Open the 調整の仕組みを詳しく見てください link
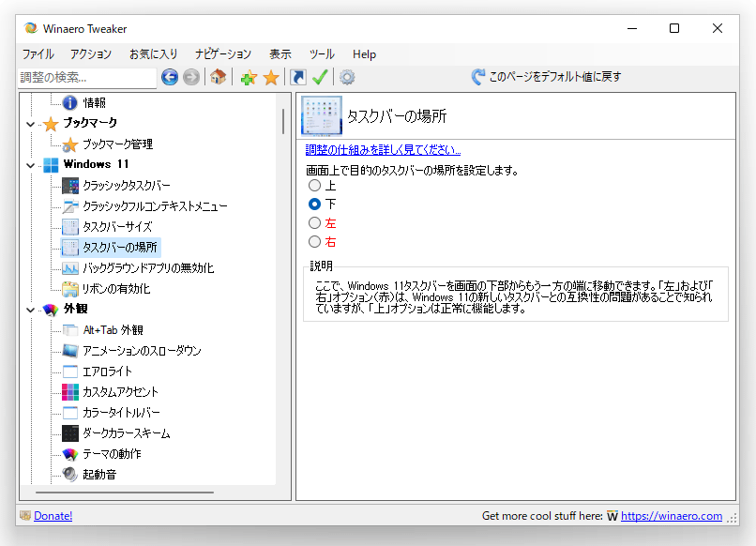The image size is (756, 546). tap(383, 150)
